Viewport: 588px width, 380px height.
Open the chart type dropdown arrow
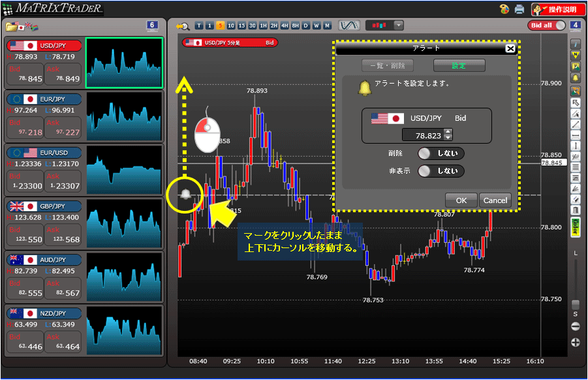(x=399, y=25)
